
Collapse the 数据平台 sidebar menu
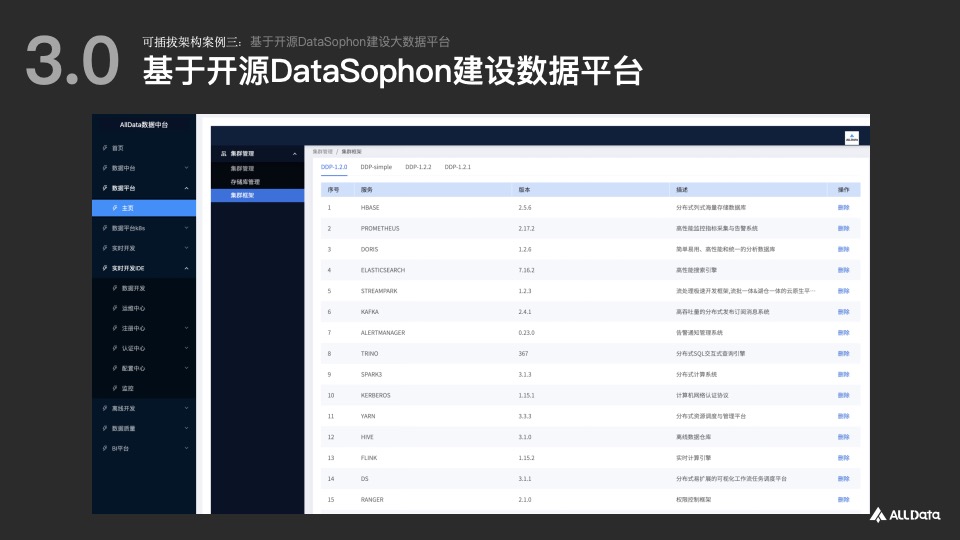pos(186,188)
